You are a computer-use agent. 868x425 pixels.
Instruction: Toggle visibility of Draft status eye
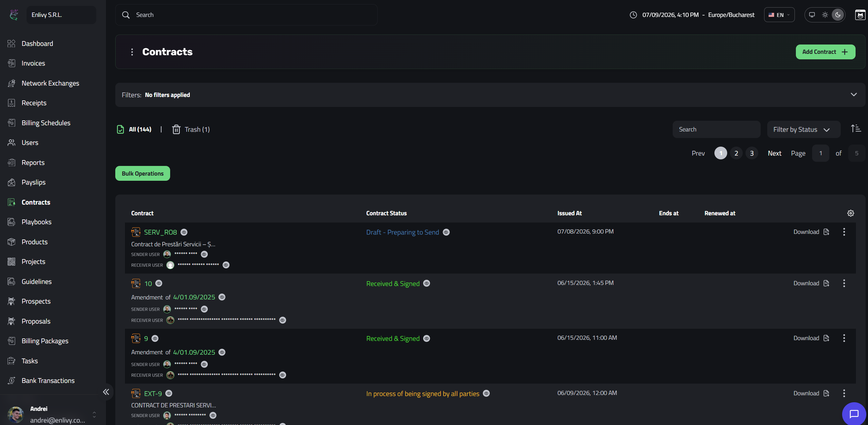click(446, 232)
